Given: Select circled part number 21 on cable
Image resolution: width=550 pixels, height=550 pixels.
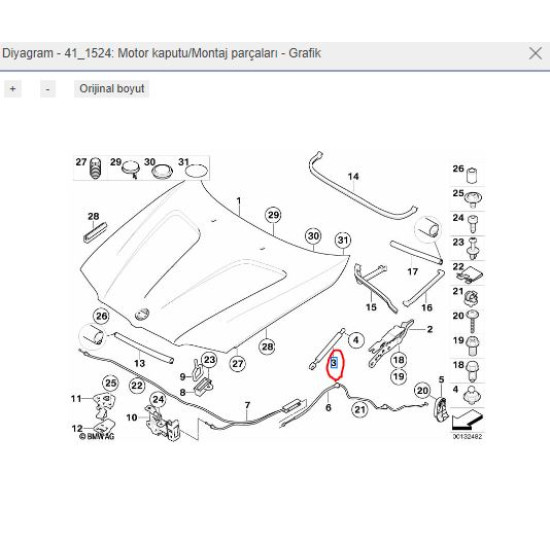Looking at the screenshot, I should pyautogui.click(x=360, y=409).
